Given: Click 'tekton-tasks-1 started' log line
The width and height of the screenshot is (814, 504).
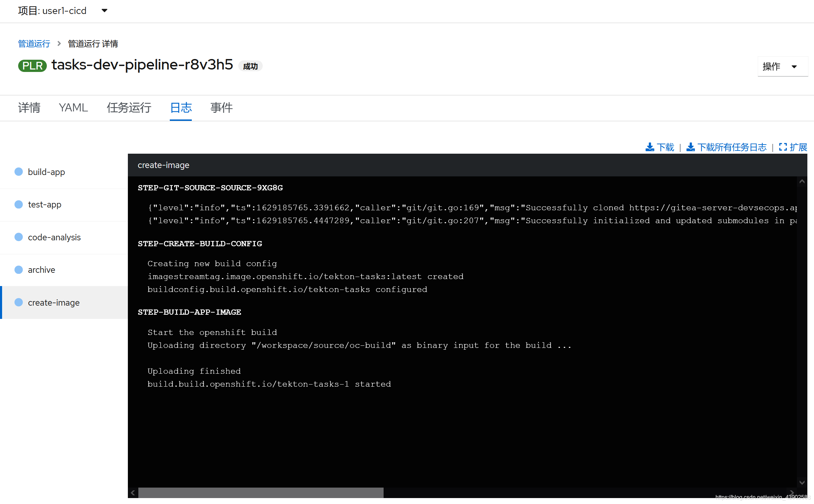Looking at the screenshot, I should pyautogui.click(x=269, y=384).
